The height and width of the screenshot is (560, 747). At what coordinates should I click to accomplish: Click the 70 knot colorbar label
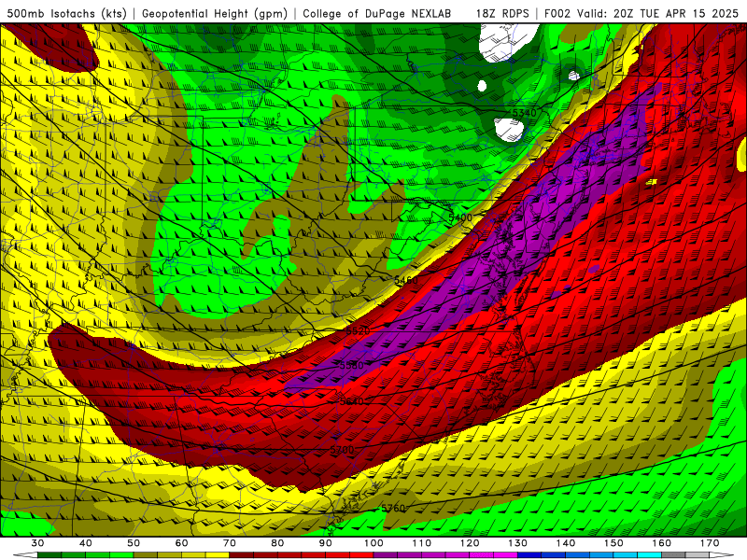[230, 543]
